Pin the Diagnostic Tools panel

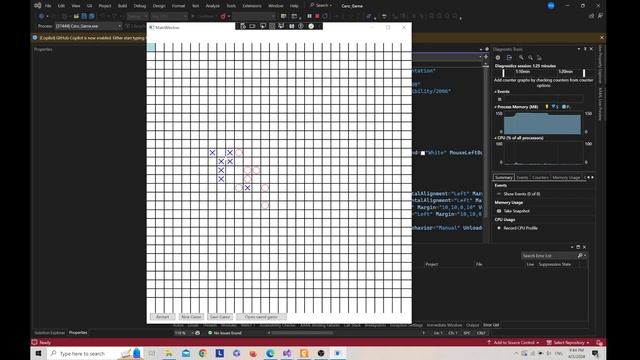tap(585, 49)
